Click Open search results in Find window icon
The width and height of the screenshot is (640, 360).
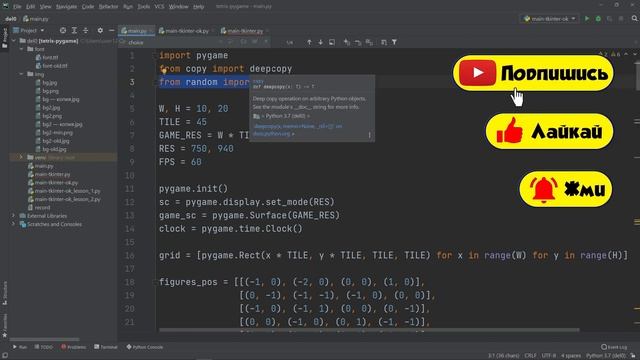332,42
